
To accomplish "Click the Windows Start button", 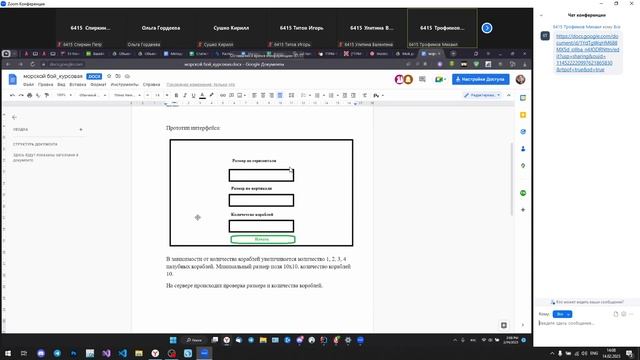I will click(x=8, y=353).
